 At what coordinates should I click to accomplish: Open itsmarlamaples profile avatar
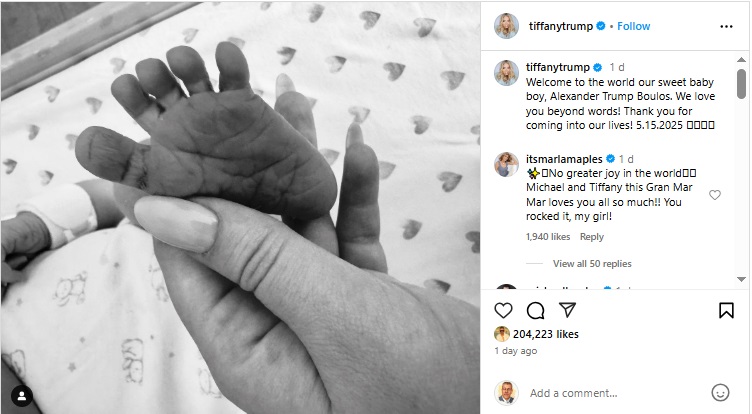tap(506, 165)
